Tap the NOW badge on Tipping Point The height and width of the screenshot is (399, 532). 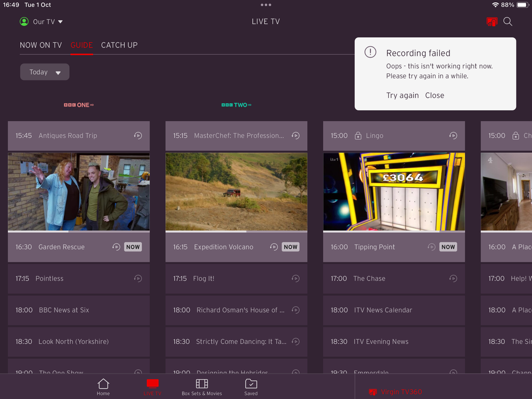448,247
